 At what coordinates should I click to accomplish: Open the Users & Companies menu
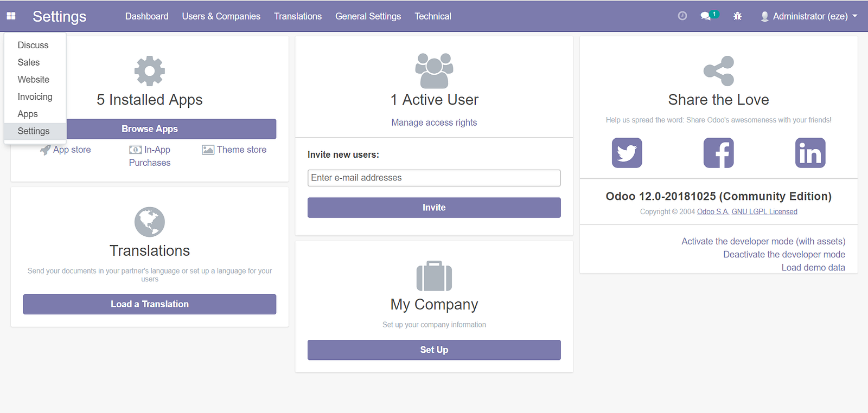pos(221,16)
